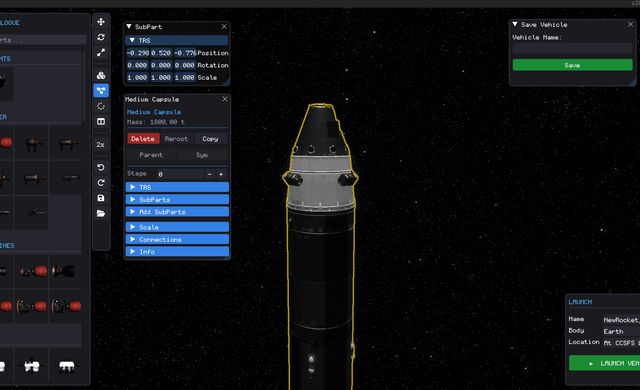The image size is (640, 390).
Task: Open vehicle with the folder icon
Action: pos(101,213)
